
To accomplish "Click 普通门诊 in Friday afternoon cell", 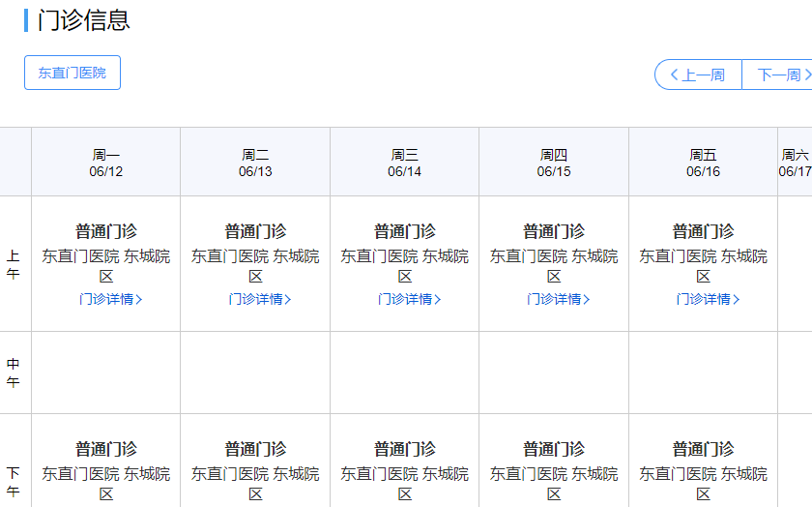I will tap(704, 449).
